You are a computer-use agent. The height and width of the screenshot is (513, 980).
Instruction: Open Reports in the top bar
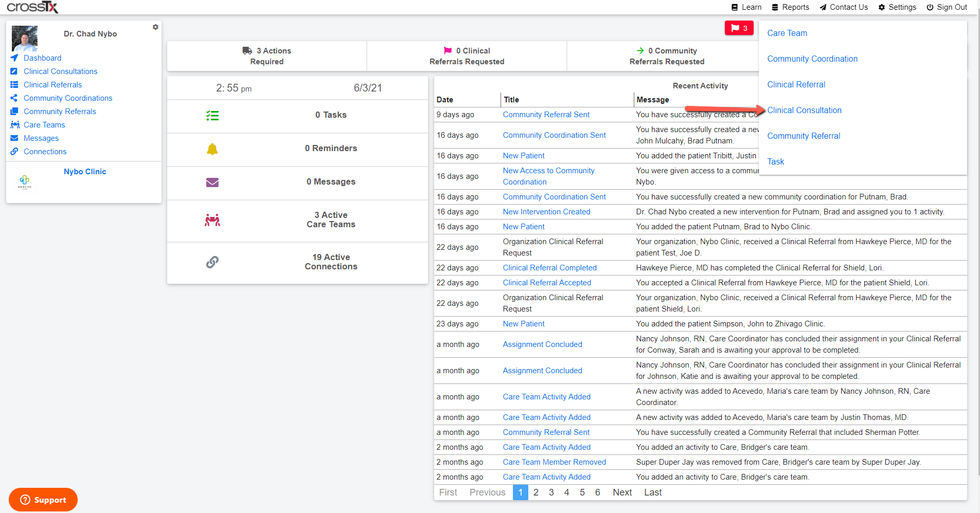click(x=790, y=7)
